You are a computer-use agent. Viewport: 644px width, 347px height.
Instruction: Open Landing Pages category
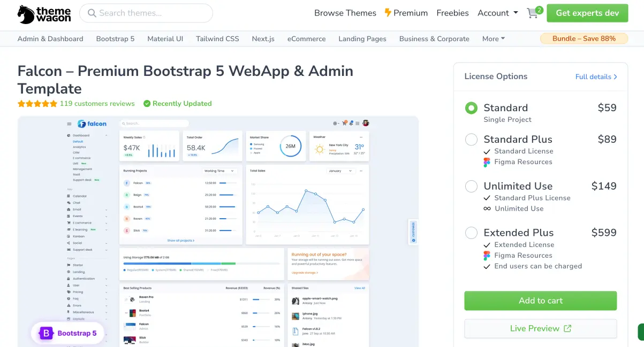tap(362, 38)
